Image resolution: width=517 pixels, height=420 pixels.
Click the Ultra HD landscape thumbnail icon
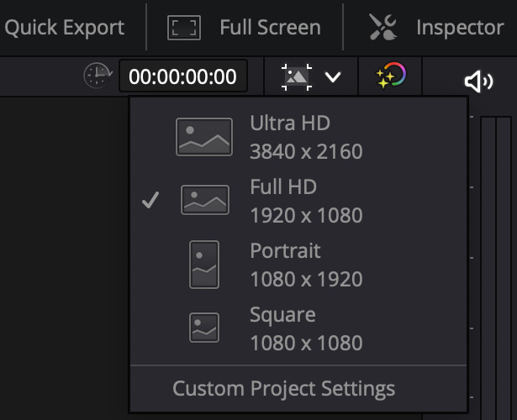tap(204, 137)
